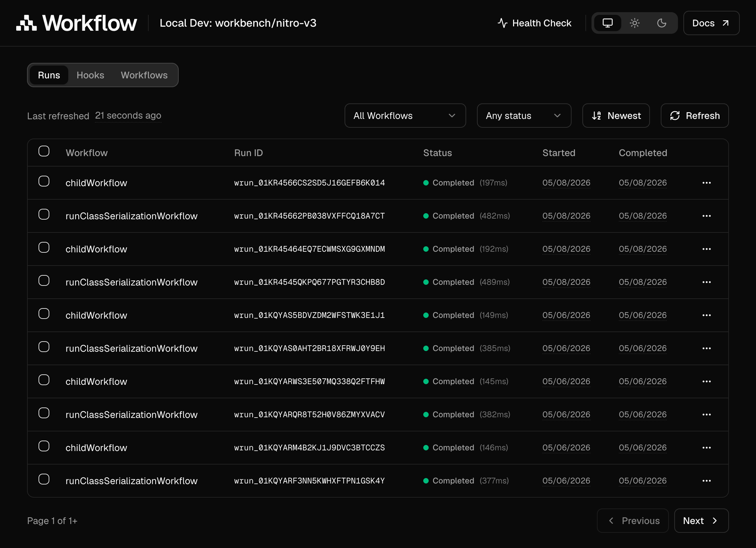Open the Docs external link

pyautogui.click(x=711, y=23)
